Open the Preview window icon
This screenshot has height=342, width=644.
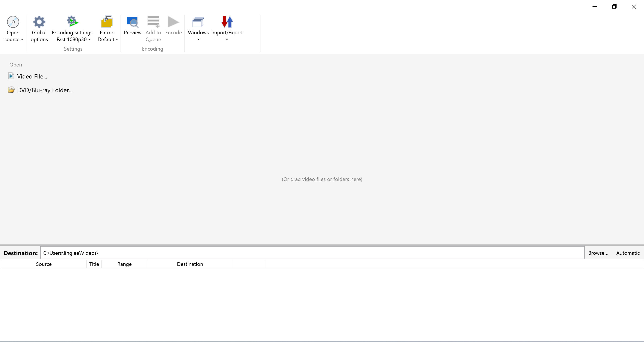coord(133,22)
